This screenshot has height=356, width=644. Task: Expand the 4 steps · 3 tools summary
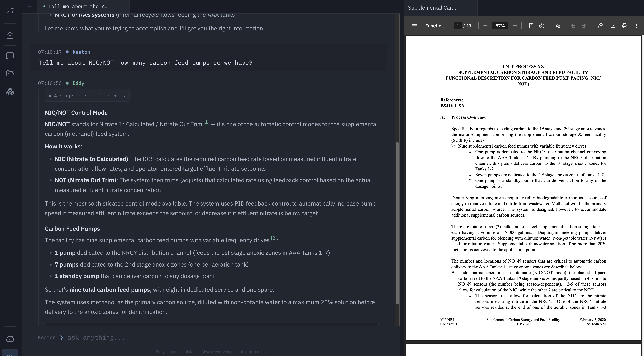tap(87, 95)
